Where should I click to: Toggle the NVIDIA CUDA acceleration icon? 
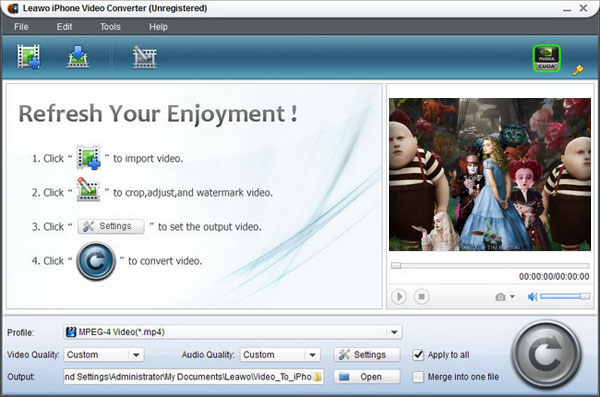(546, 58)
